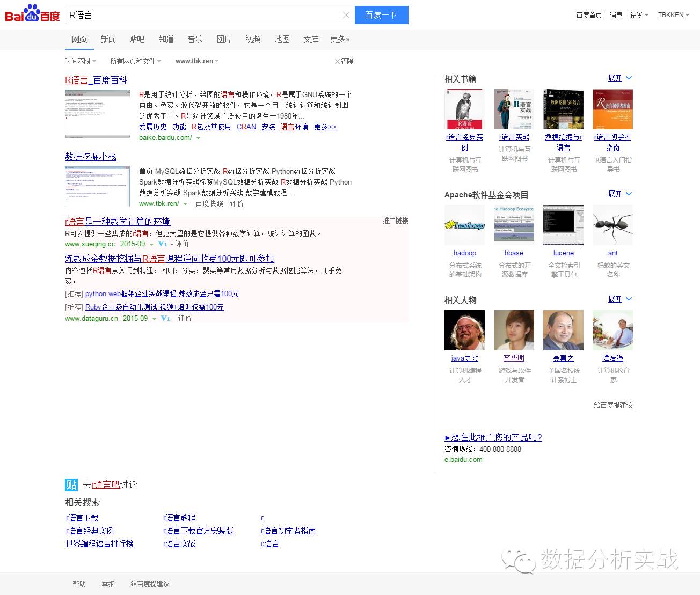Click the 吴喜之 portrait
This screenshot has height=595, width=700.
[x=564, y=330]
